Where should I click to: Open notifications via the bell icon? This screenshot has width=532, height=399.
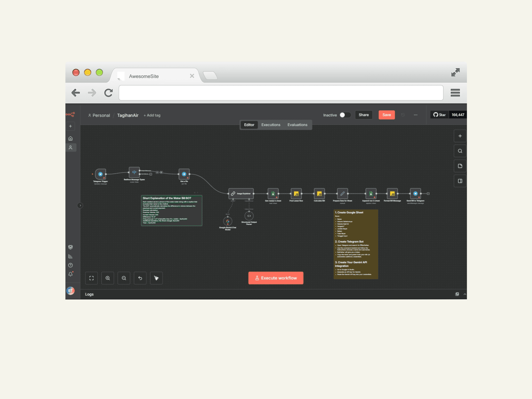coord(70,274)
